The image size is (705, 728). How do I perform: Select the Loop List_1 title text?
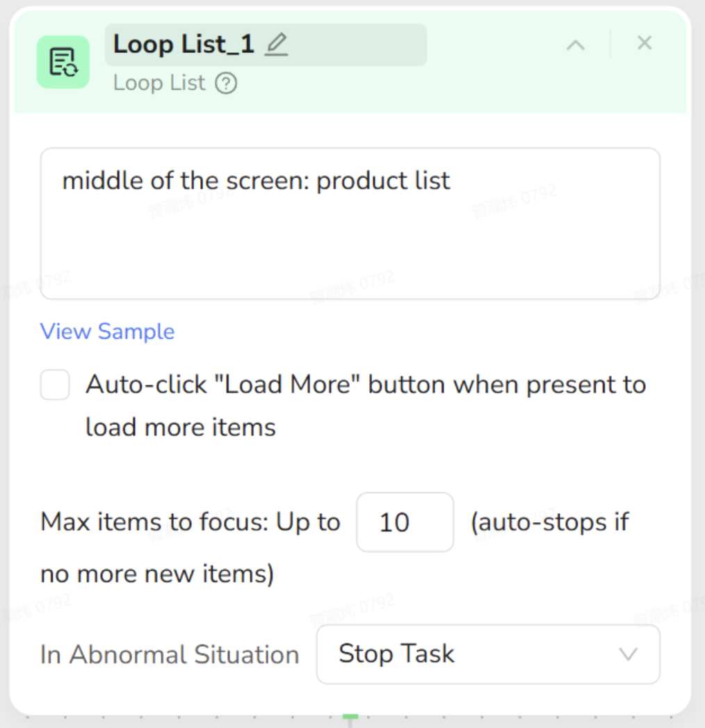click(x=184, y=45)
